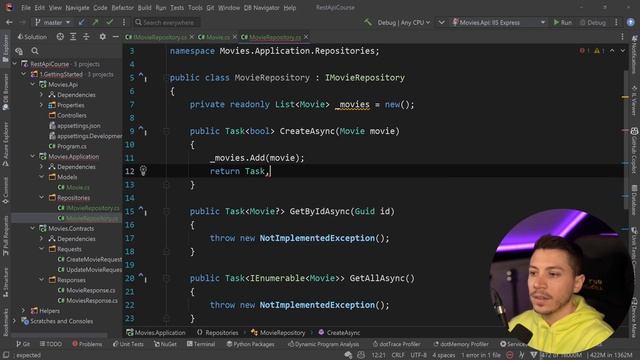Expand Dependencies under Movies.Api
The image size is (640, 360).
click(x=42, y=95)
